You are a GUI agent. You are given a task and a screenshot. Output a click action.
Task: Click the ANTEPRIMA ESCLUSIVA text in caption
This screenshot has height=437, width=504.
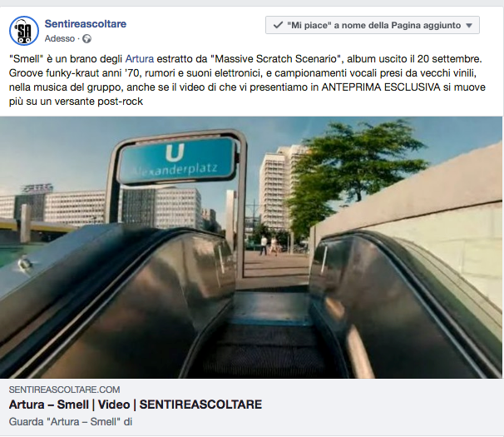click(x=381, y=87)
